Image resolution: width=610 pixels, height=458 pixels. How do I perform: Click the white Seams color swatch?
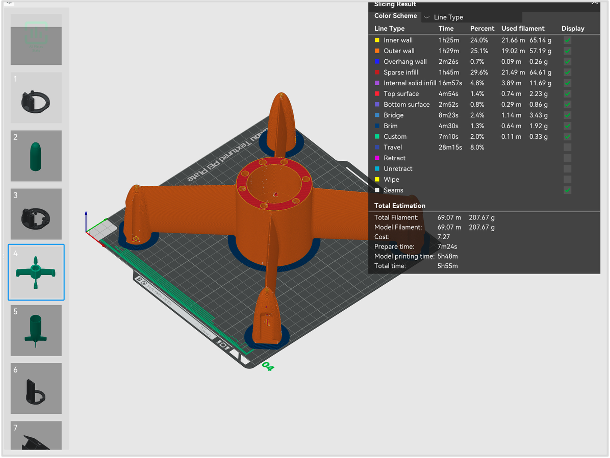pyautogui.click(x=377, y=190)
